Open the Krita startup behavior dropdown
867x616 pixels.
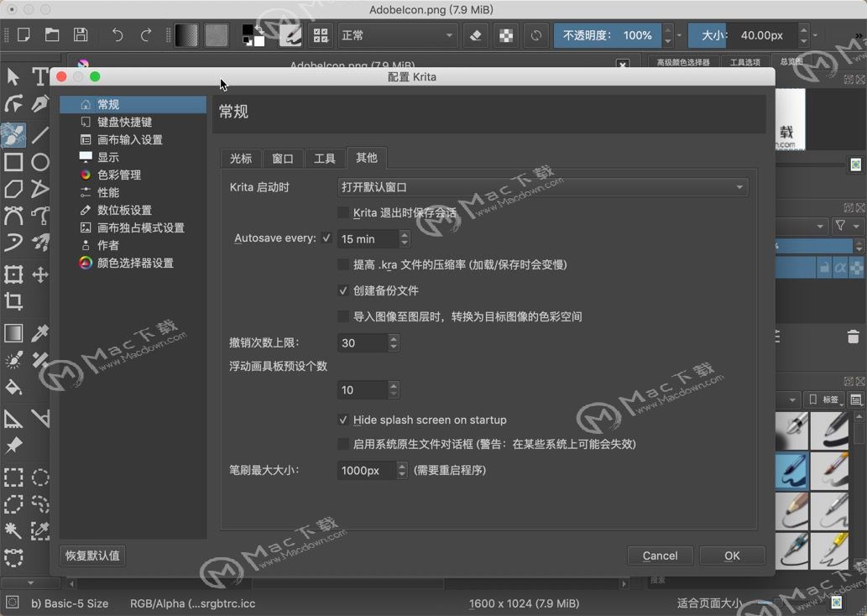click(x=542, y=187)
